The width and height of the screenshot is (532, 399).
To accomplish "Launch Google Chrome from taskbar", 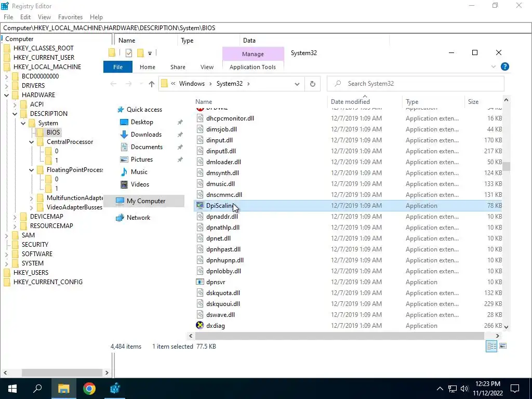I will pyautogui.click(x=89, y=389).
